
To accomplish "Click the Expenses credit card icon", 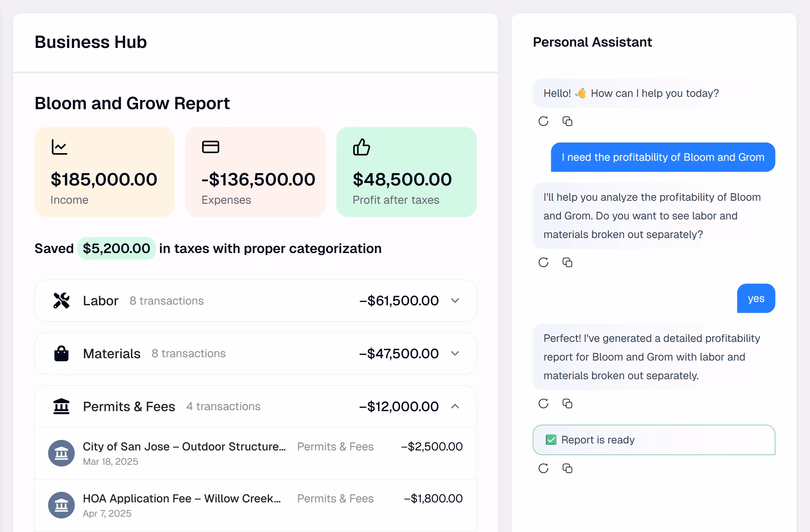I will click(210, 146).
